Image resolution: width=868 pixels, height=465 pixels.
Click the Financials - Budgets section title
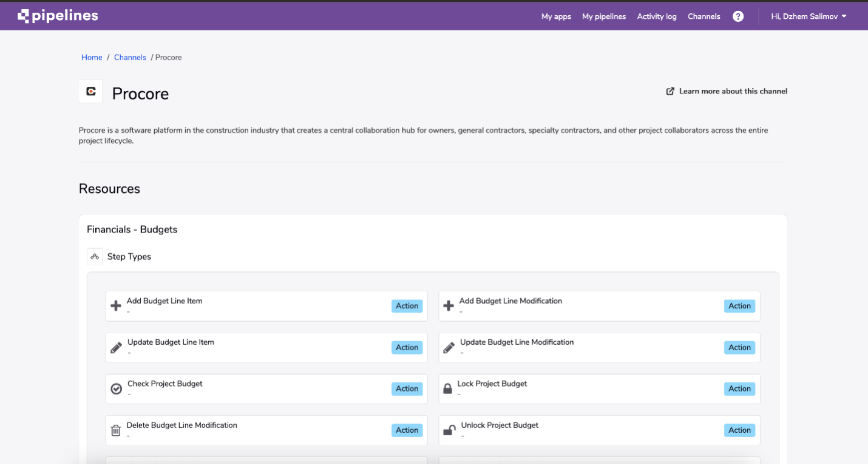132,229
